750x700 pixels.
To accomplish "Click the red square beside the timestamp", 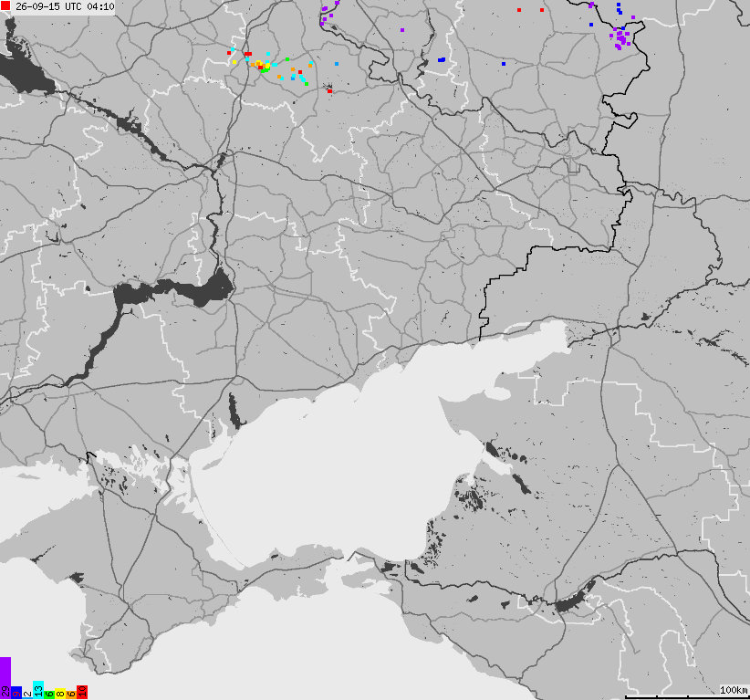I will (x=5, y=6).
